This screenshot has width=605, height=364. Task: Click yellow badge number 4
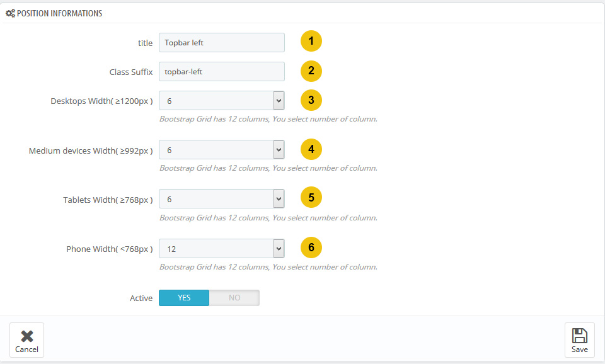pos(311,149)
